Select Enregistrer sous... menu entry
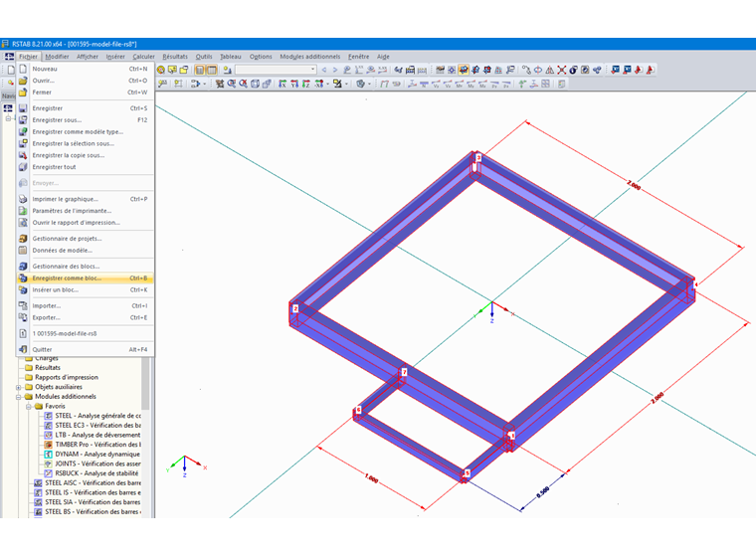 click(85, 120)
